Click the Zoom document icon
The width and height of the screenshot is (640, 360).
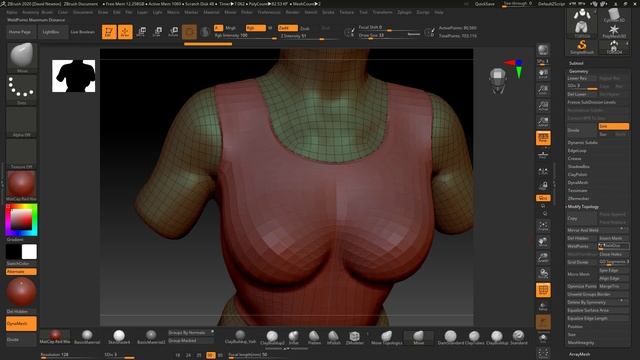(543, 90)
